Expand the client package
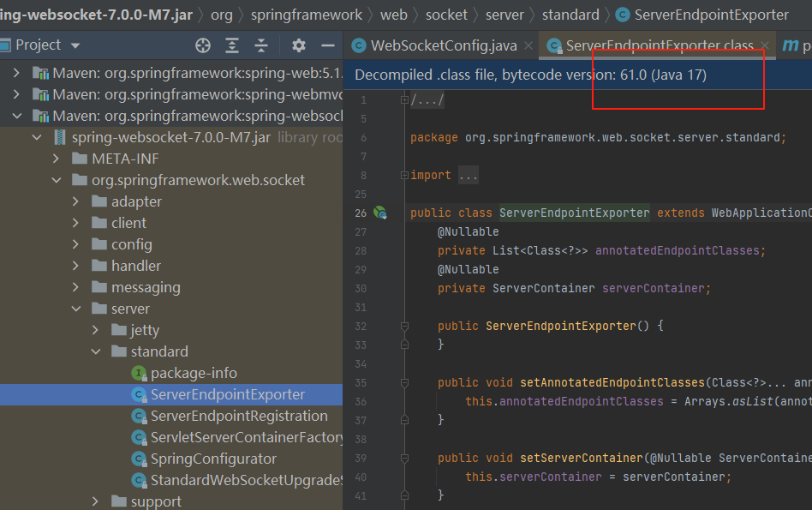The height and width of the screenshot is (510, 812). (75, 223)
